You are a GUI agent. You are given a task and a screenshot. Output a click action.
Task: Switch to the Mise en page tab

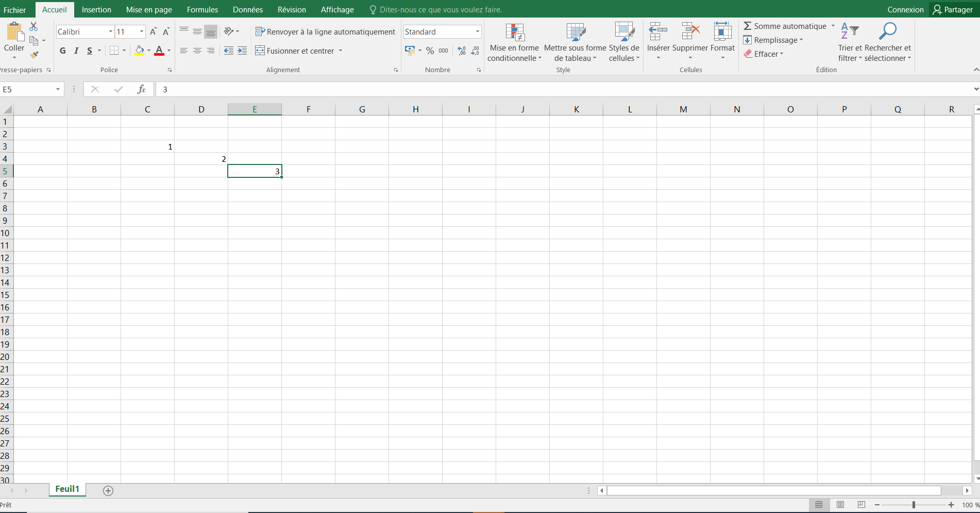149,10
